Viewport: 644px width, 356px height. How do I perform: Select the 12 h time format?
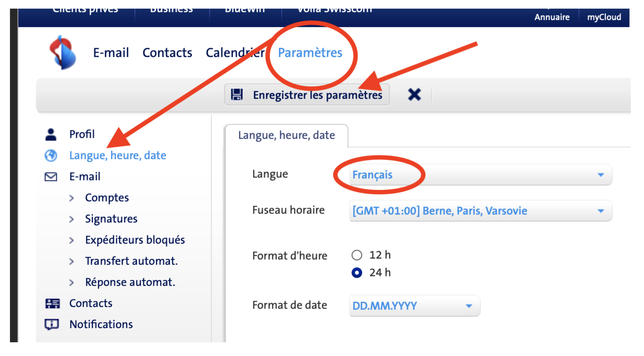click(357, 255)
